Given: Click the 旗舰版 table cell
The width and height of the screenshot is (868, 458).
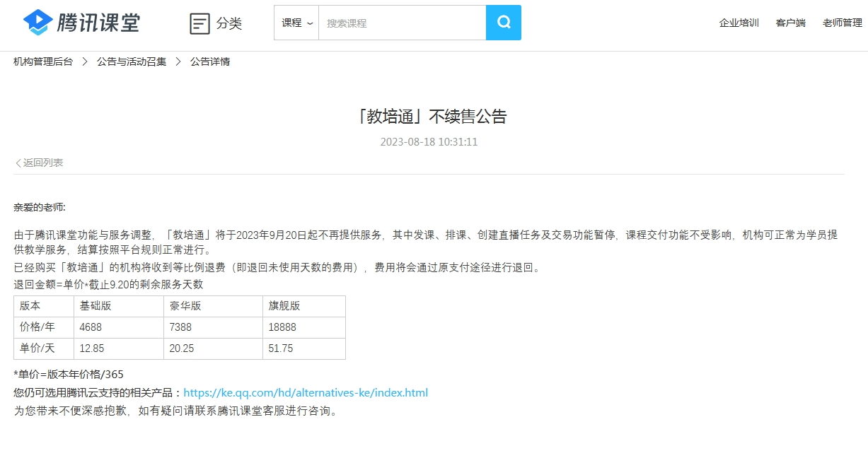Looking at the screenshot, I should coord(304,306).
